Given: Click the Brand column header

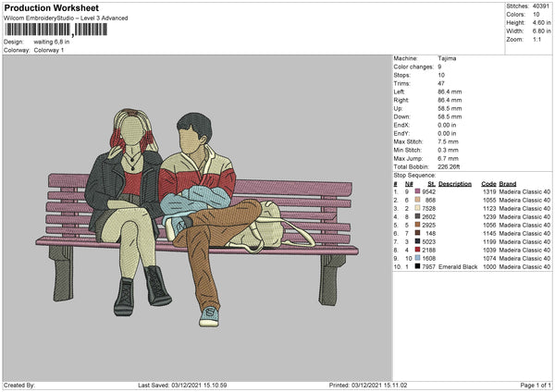Looking at the screenshot, I should [x=508, y=183].
